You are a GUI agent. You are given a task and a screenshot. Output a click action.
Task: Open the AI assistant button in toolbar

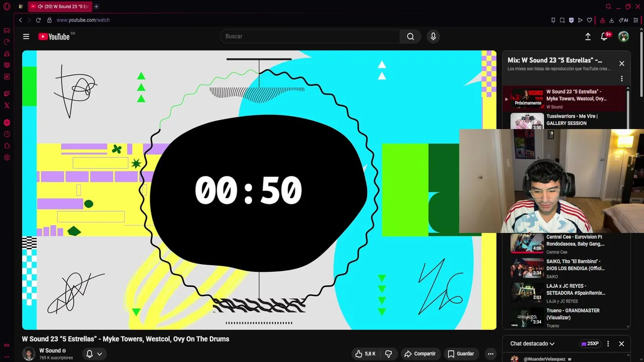point(623,20)
